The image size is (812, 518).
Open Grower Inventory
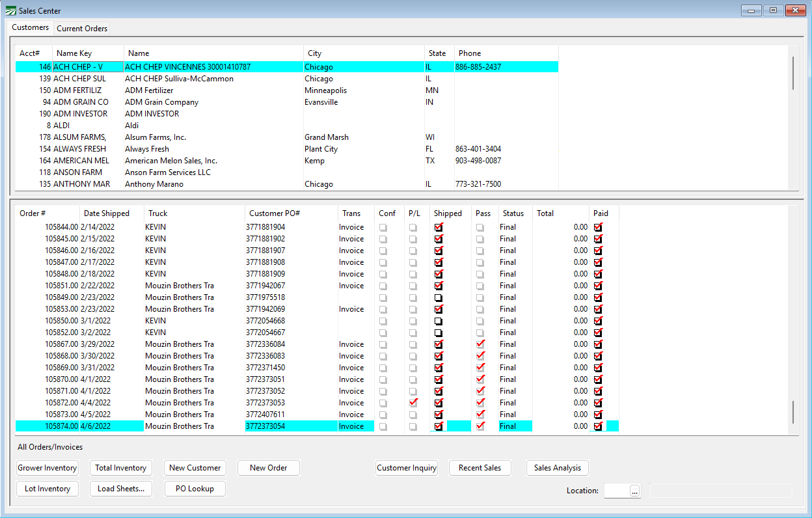click(x=47, y=468)
